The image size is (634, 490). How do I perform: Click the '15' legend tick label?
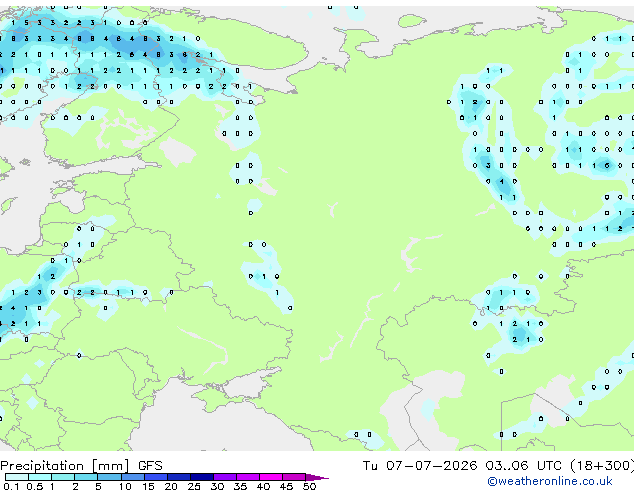tap(148, 486)
